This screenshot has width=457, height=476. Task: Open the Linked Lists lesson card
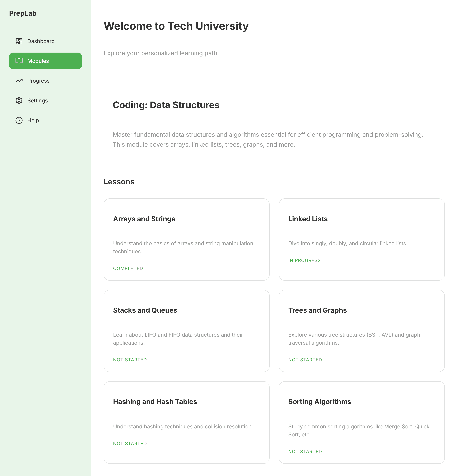[x=361, y=239]
